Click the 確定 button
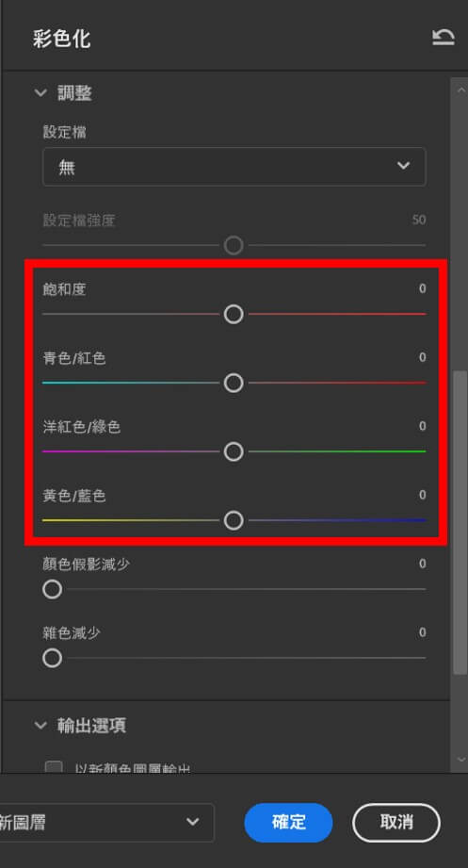468x868 pixels. click(x=288, y=823)
